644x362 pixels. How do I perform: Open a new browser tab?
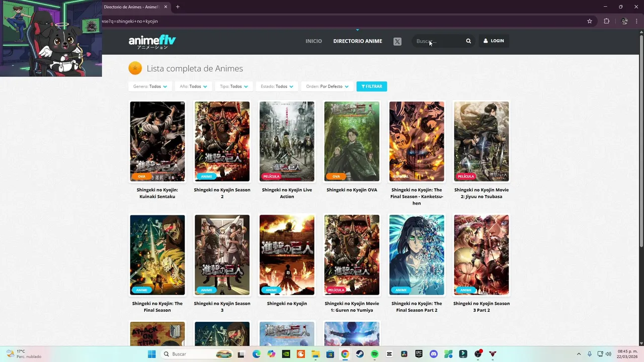click(x=178, y=7)
